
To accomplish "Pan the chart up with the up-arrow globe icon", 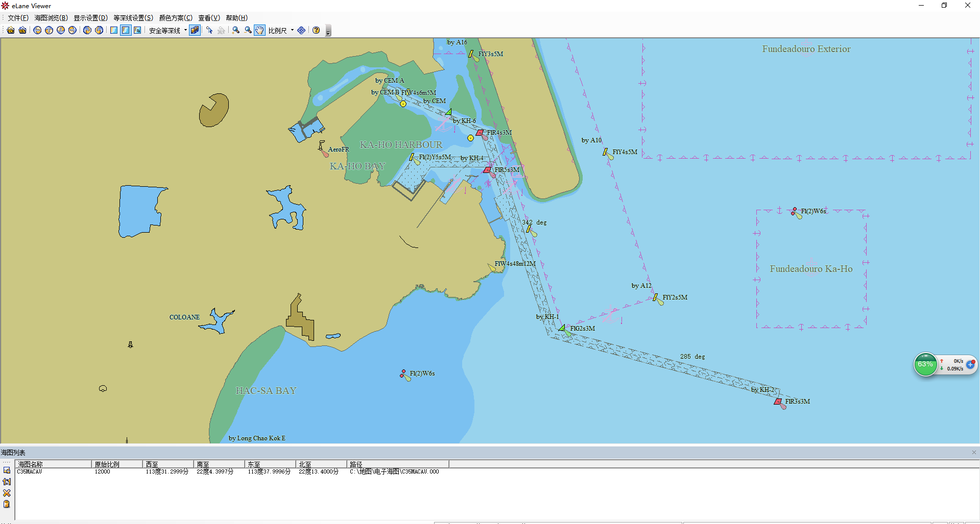I will point(49,31).
